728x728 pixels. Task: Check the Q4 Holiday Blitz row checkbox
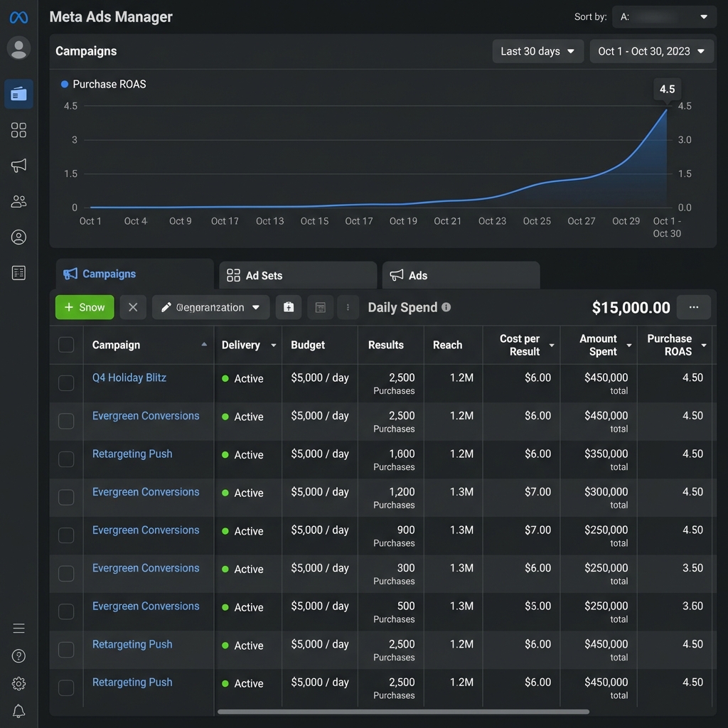pos(66,383)
